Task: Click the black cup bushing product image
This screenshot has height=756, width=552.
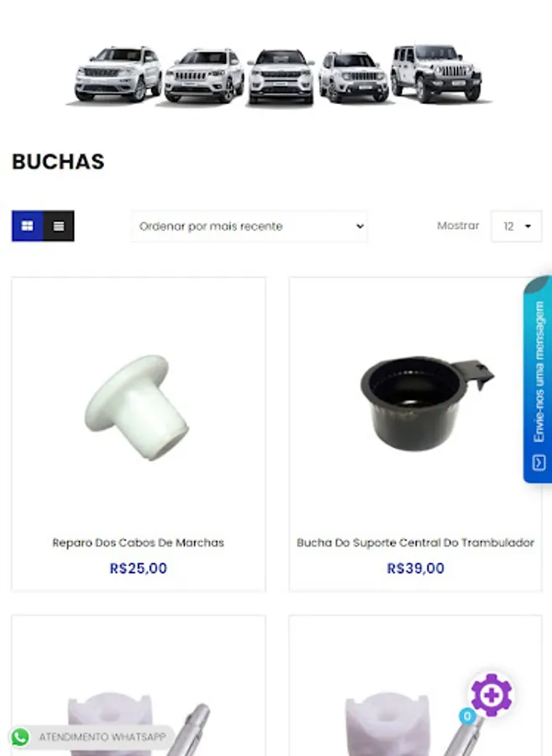Action: point(427,403)
